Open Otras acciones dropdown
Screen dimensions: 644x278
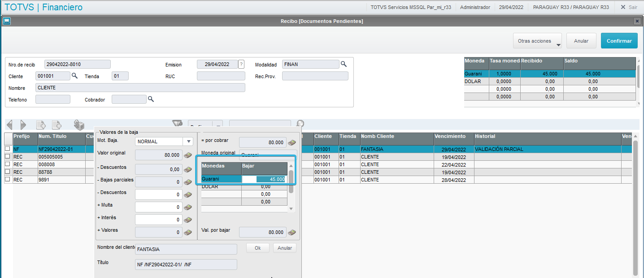pyautogui.click(x=537, y=41)
